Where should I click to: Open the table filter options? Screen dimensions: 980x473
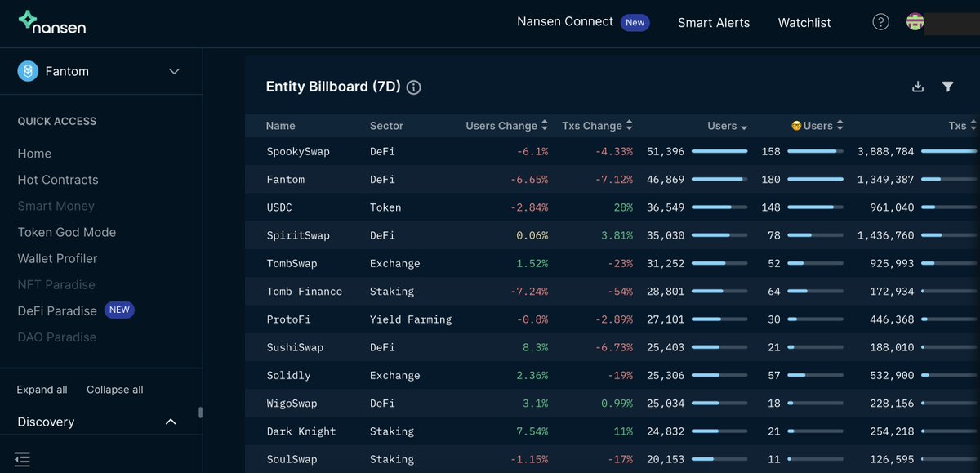pos(947,86)
